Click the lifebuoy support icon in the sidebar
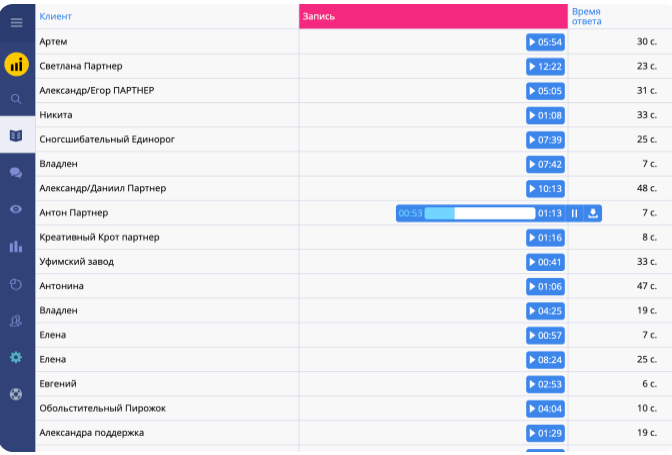The width and height of the screenshot is (672, 455). pos(16,393)
